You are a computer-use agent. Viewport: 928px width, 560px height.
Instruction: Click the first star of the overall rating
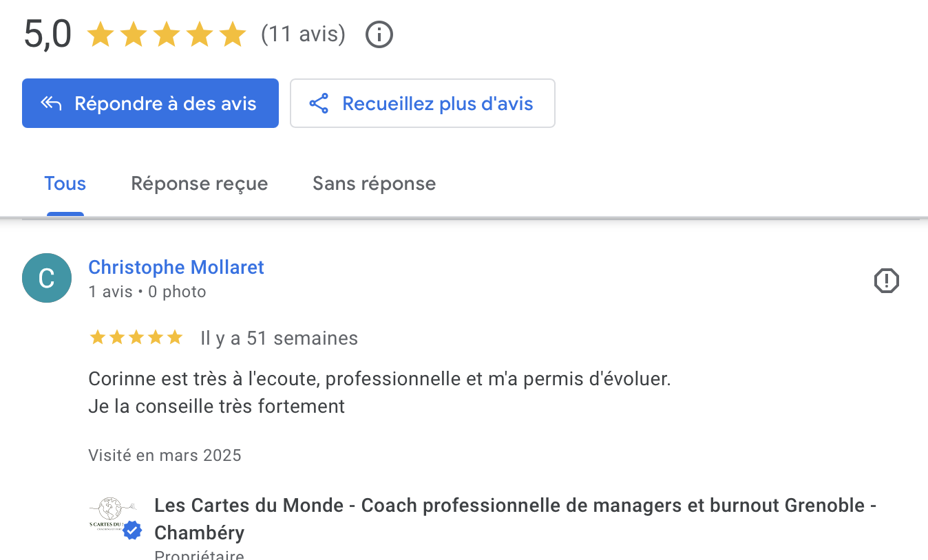click(x=101, y=34)
